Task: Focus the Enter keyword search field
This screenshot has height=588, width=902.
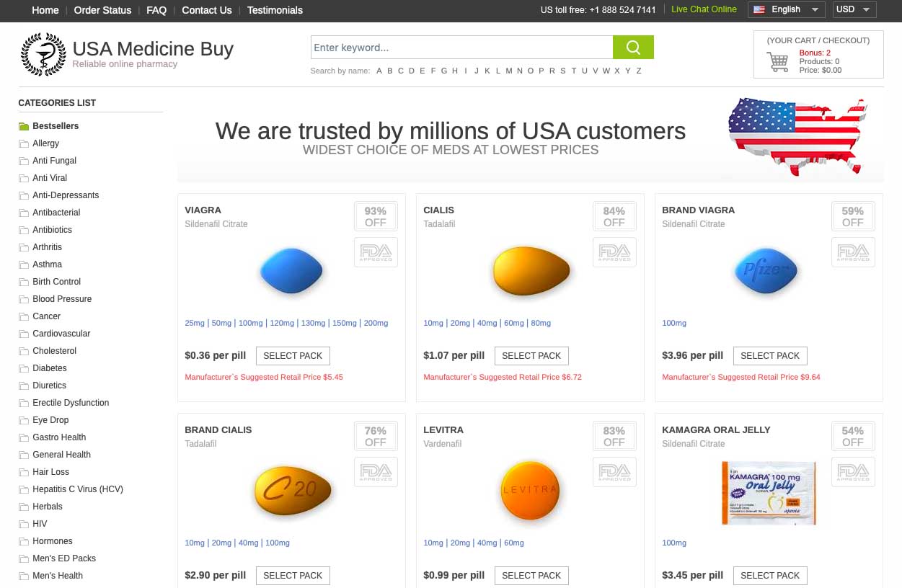Action: (461, 48)
